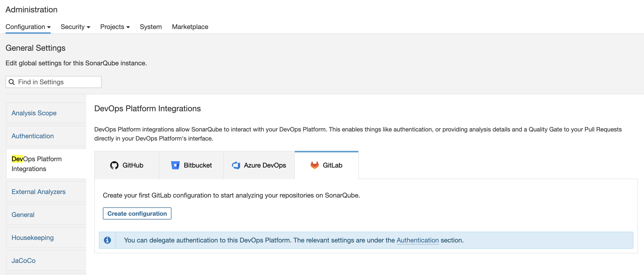Select Analysis Scope in the sidebar
Screen dimensions: 644x275
click(x=34, y=113)
